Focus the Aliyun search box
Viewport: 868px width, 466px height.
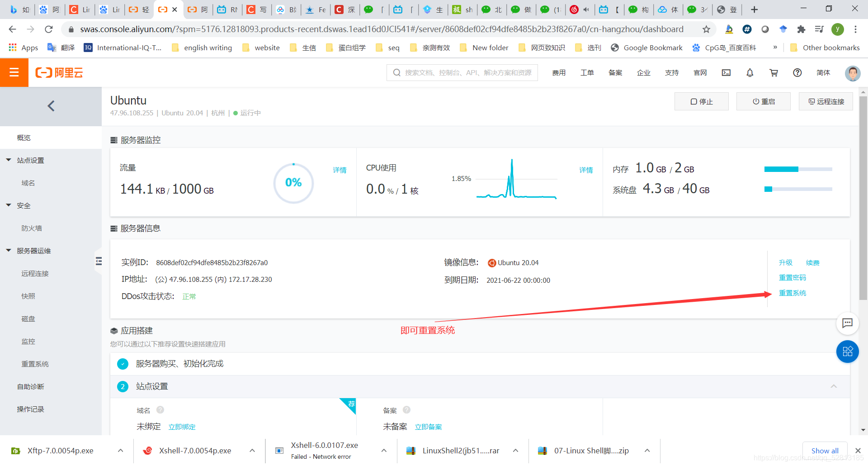point(462,72)
